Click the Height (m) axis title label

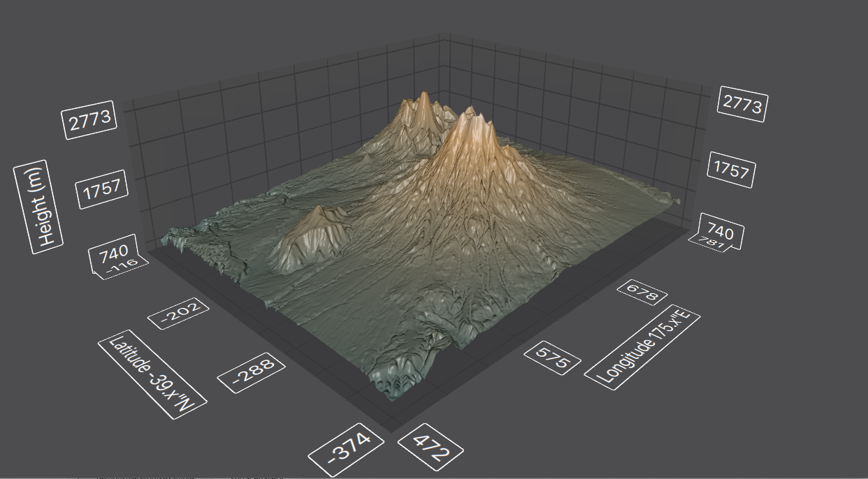coord(38,205)
